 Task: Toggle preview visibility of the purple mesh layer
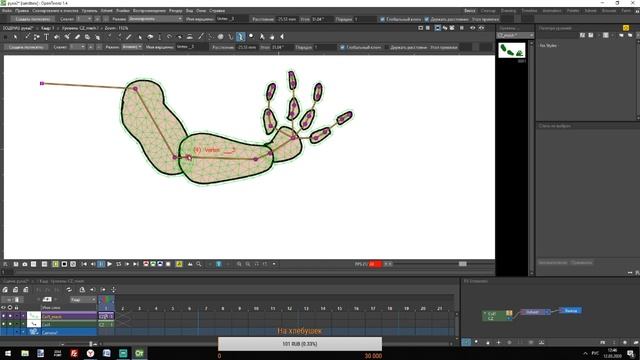(3, 316)
